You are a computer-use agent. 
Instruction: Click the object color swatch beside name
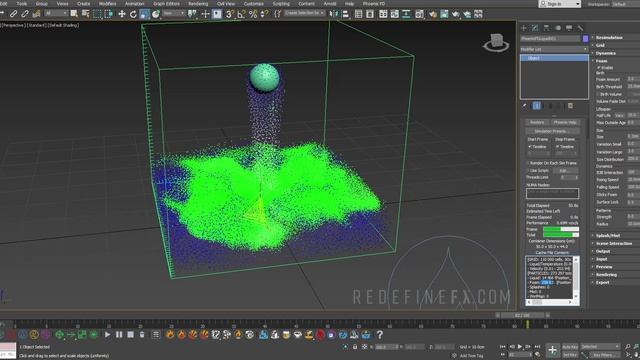pos(585,39)
